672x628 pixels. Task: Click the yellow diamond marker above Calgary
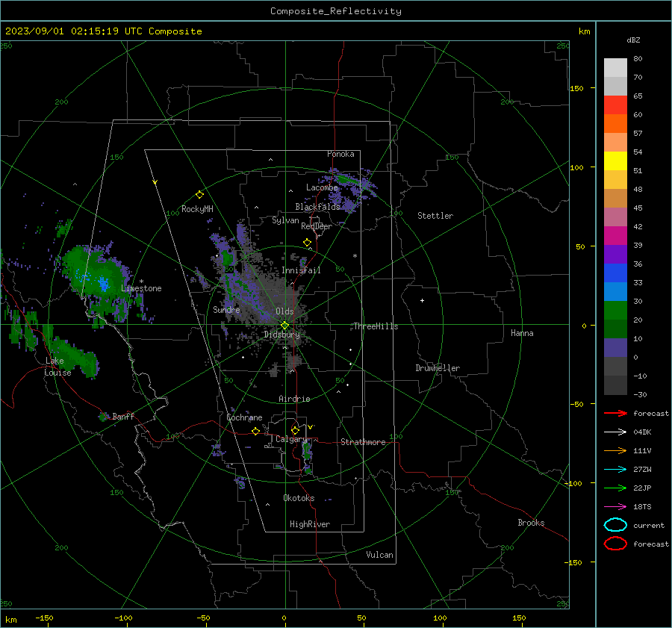(x=295, y=430)
